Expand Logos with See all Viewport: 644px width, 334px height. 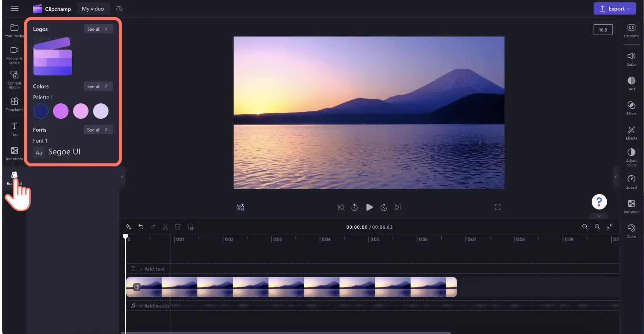pyautogui.click(x=98, y=29)
